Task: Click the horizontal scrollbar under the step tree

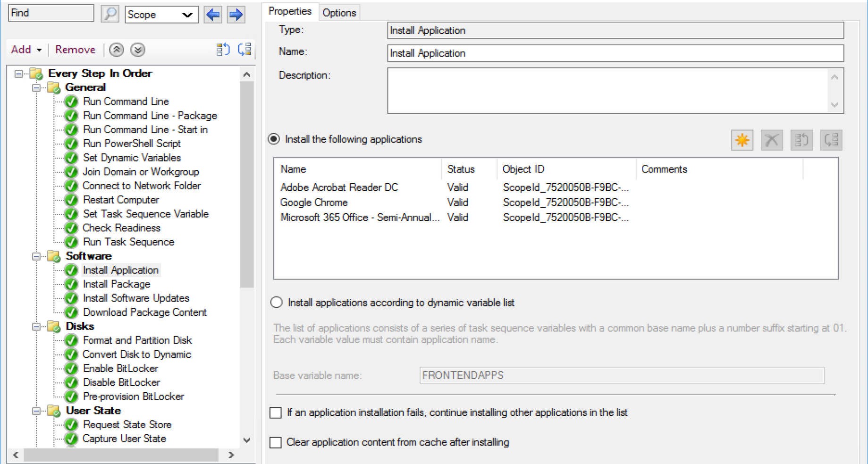Action: coord(122,455)
